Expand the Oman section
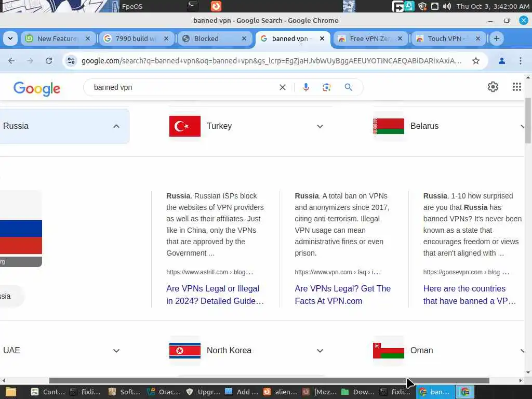 click(523, 351)
